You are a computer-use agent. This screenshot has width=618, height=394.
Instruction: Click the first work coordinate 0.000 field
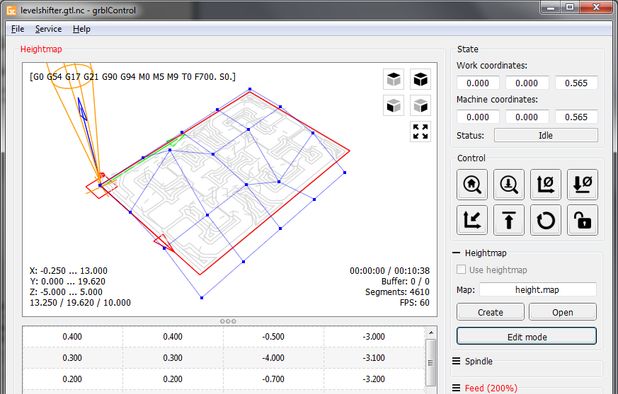coord(478,83)
